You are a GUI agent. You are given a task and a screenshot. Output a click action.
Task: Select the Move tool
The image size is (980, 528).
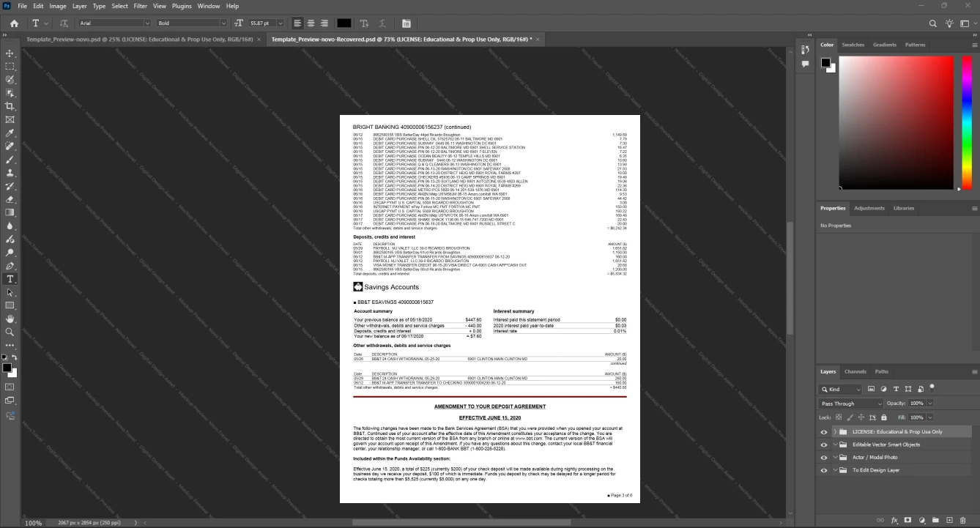tap(10, 53)
